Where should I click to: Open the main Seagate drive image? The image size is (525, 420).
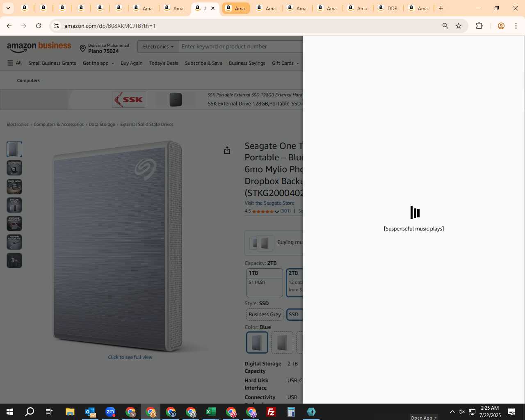click(x=118, y=246)
